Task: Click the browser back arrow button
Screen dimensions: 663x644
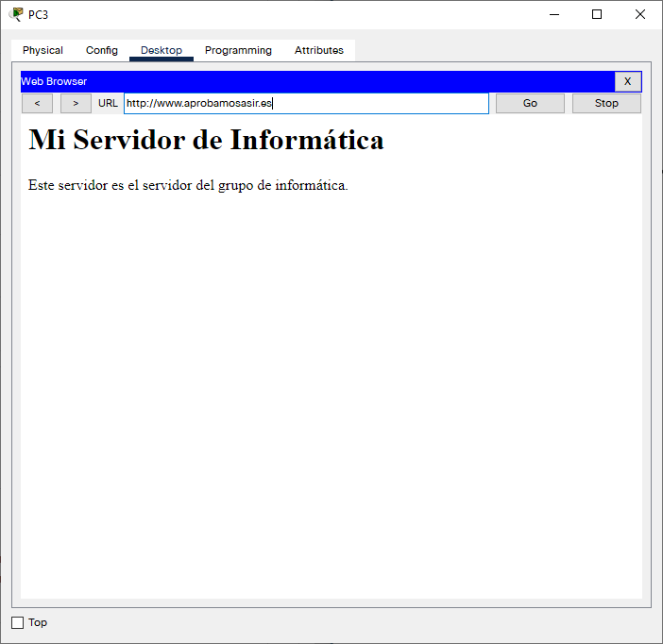Action: pyautogui.click(x=37, y=104)
